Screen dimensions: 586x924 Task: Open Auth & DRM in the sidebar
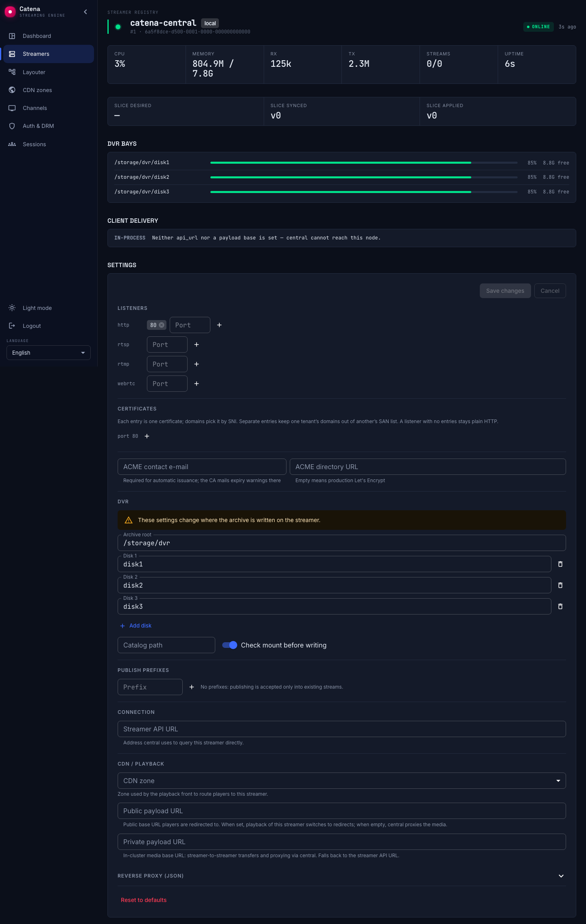[x=48, y=126]
